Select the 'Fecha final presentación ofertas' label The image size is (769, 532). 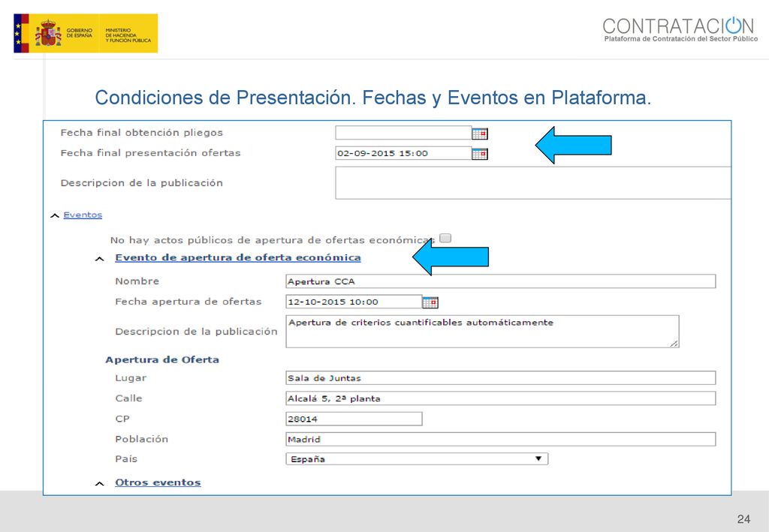point(150,153)
